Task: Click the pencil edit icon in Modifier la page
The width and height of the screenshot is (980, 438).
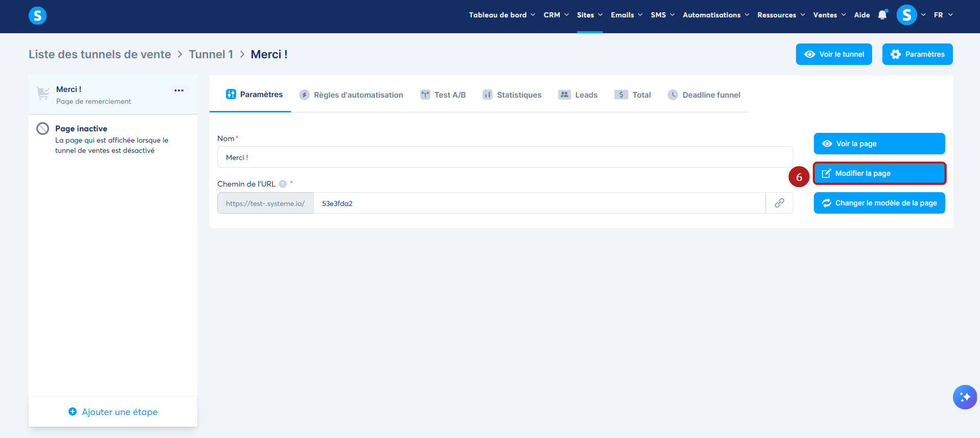Action: (x=826, y=173)
